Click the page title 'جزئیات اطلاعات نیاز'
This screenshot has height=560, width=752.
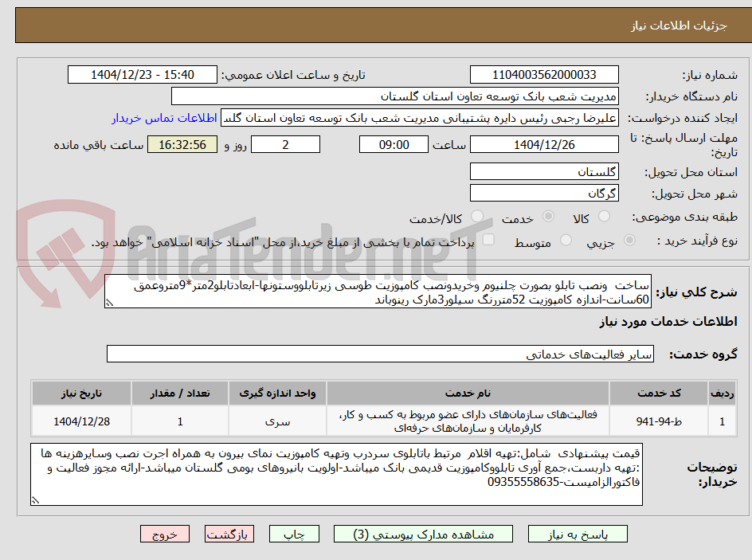[x=679, y=25]
